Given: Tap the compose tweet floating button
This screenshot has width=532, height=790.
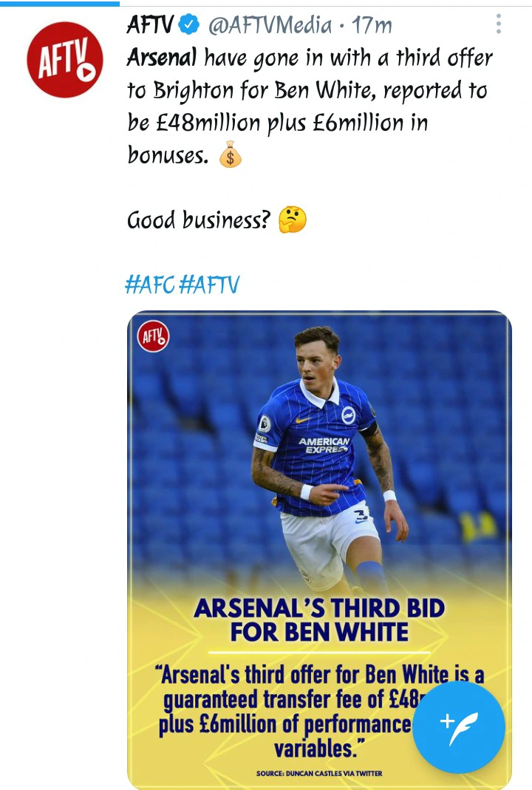Looking at the screenshot, I should click(459, 727).
